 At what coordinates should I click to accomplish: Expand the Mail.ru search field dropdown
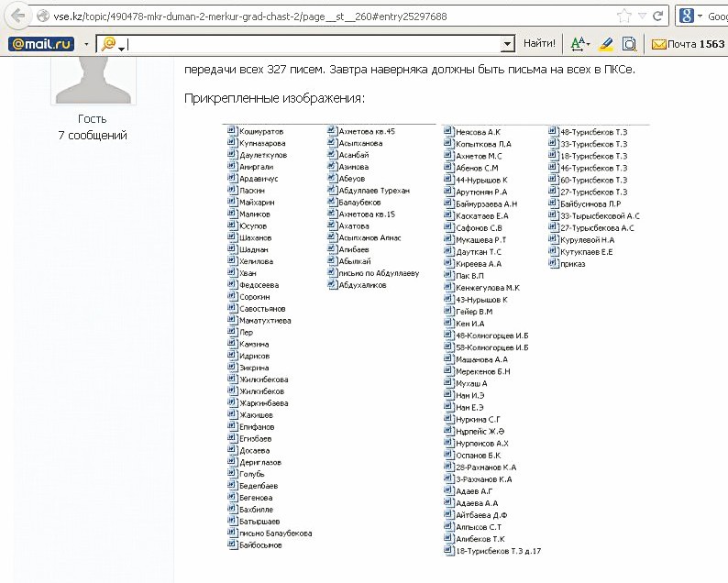pyautogui.click(x=507, y=44)
